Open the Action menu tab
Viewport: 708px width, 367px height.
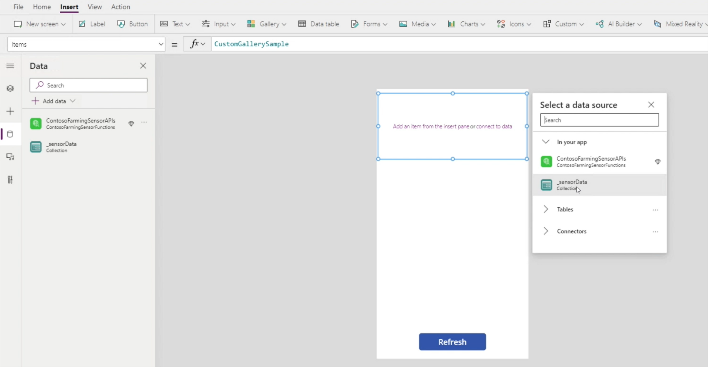click(121, 7)
